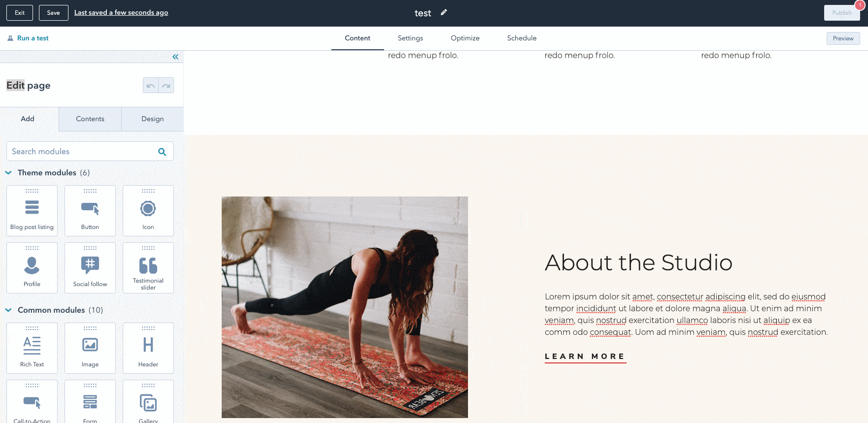Screen dimensions: 868x423
Task: Click the Preview button
Action: 843,38
